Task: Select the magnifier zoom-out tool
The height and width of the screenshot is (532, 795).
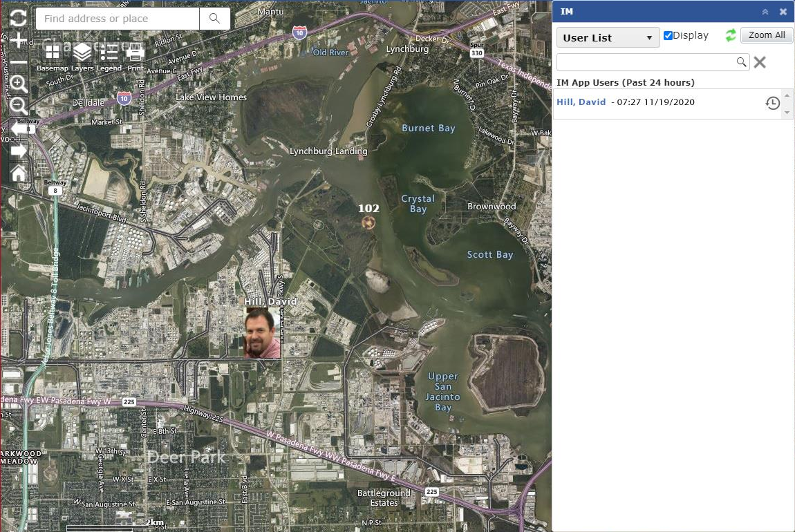Action: coord(19,106)
